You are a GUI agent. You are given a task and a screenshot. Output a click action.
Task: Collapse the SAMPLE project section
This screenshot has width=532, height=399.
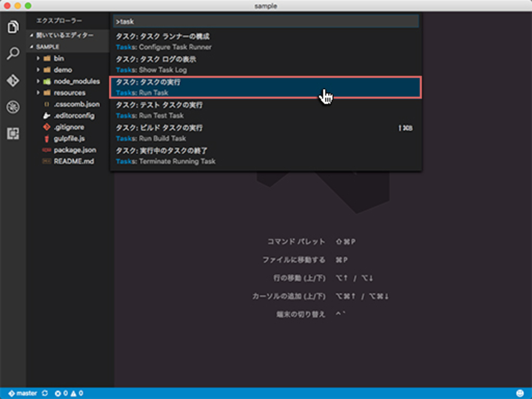(47, 47)
